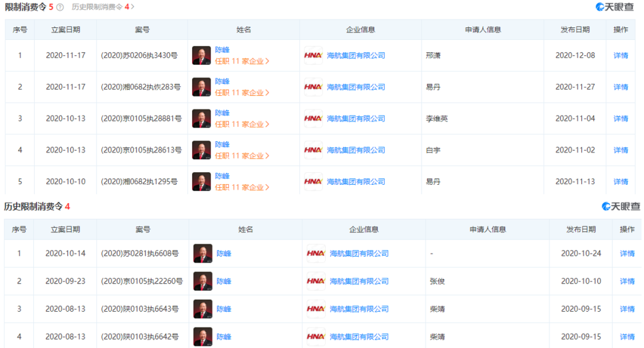Open 海航集团有限公司 link in row (2020)陕0103执6643号
Screen dimensions: 644x348
[359, 309]
